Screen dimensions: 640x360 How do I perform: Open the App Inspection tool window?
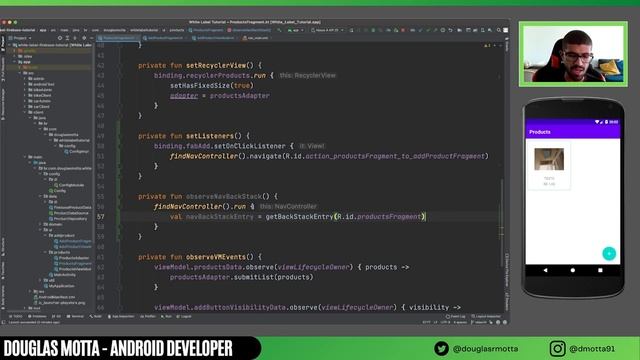click(121, 316)
